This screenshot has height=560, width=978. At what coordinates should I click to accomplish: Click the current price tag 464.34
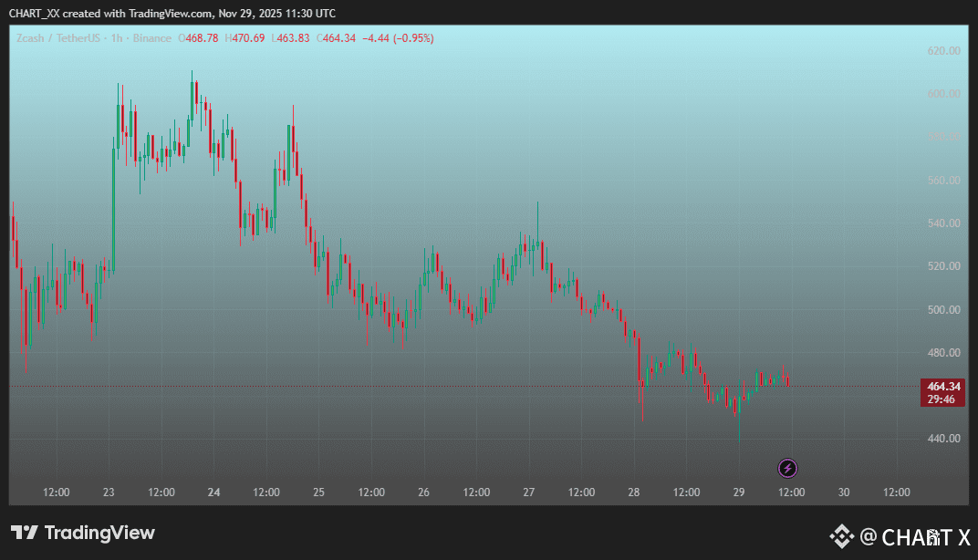tap(943, 387)
